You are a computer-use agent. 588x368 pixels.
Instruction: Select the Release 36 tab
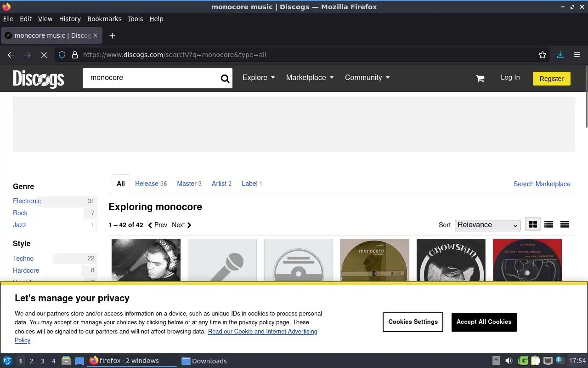point(151,184)
